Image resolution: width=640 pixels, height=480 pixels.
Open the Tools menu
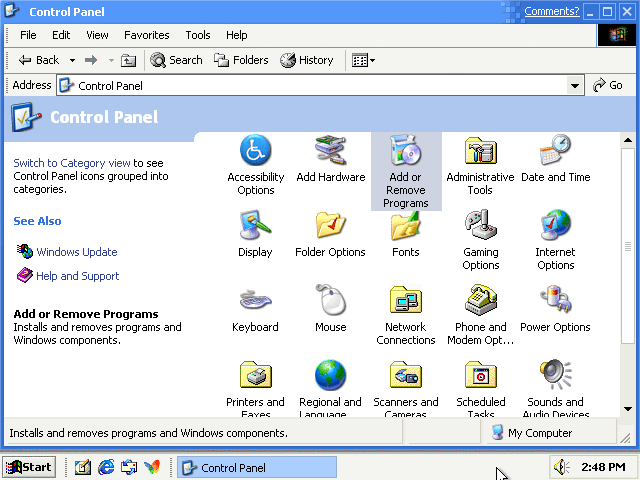pyautogui.click(x=198, y=35)
